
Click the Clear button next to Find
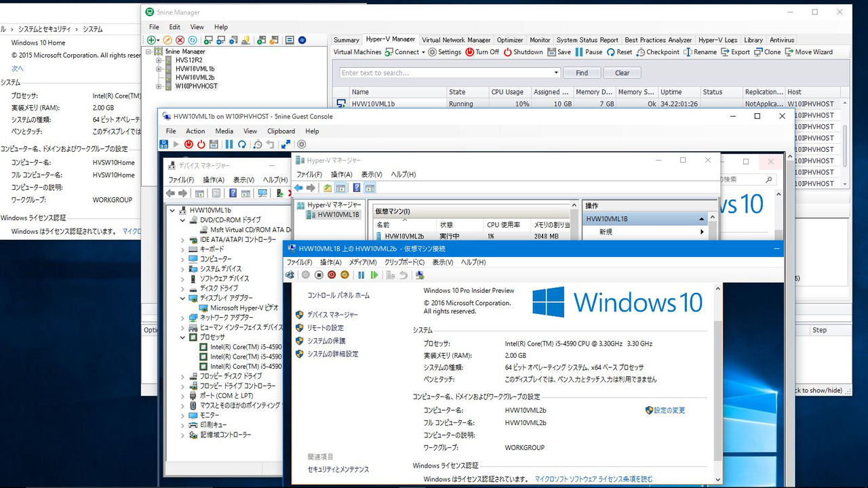click(622, 73)
